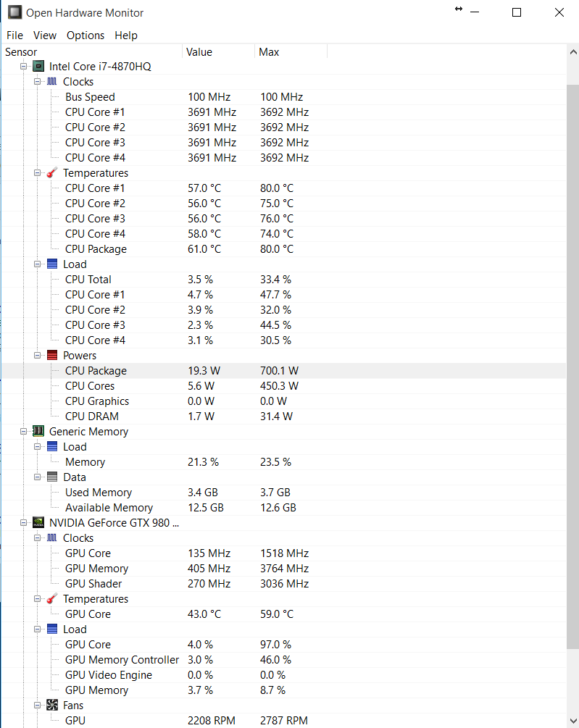This screenshot has height=728, width=579.
Task: Click the gray Data category icon
Action: pos(52,477)
